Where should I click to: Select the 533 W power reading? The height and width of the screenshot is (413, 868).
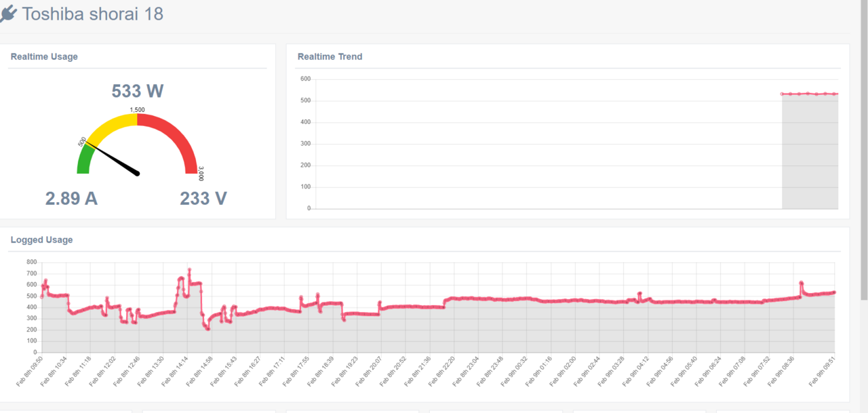pos(138,92)
